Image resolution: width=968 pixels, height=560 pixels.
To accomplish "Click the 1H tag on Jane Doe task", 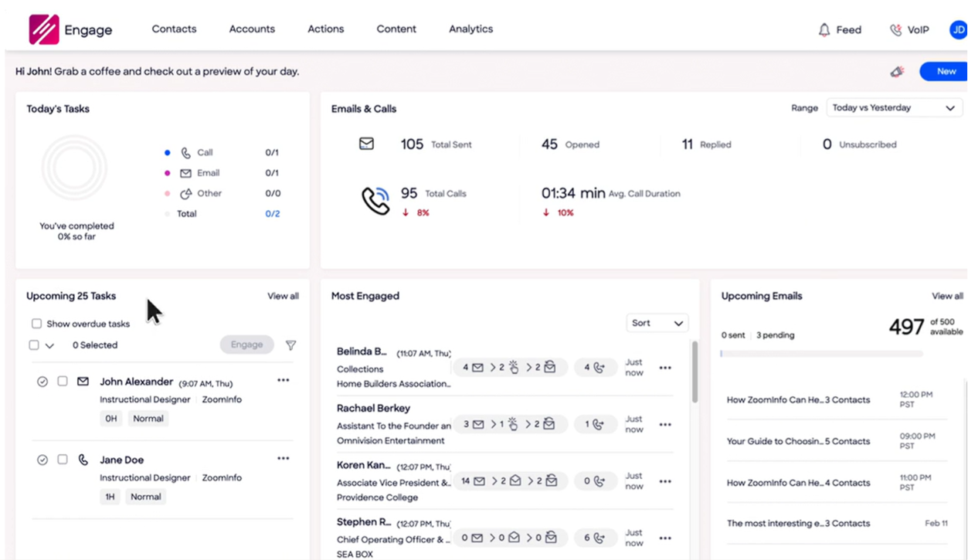I will point(110,497).
